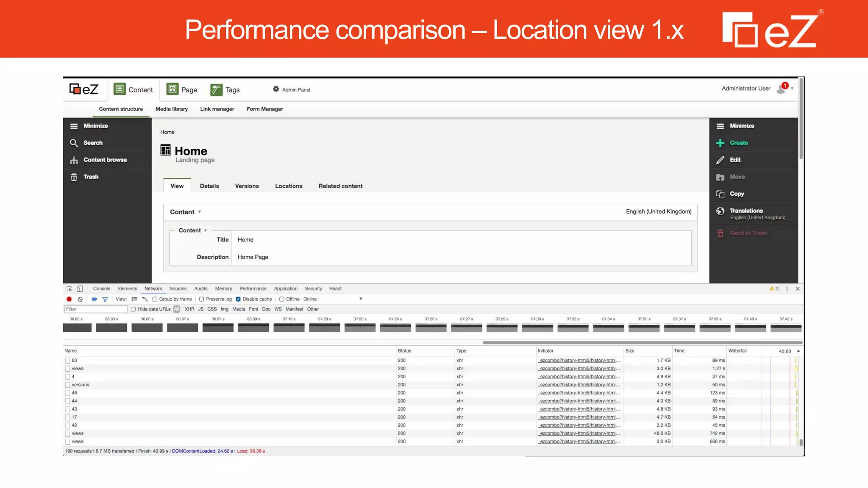Open Media library link
The image size is (868, 488).
[x=172, y=109]
